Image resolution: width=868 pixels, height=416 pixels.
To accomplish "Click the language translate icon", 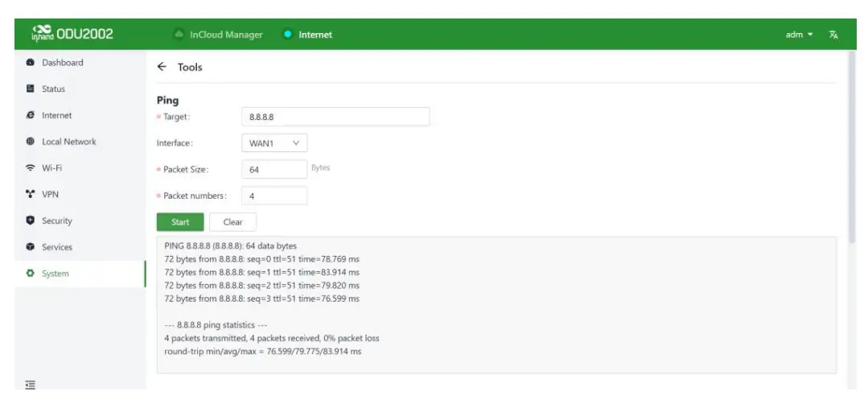I will pos(833,35).
